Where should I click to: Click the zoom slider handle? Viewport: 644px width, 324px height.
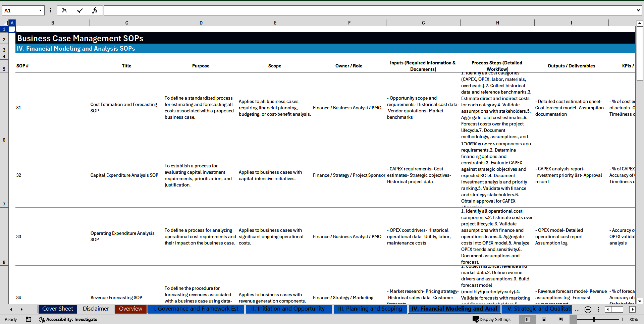coord(594,319)
